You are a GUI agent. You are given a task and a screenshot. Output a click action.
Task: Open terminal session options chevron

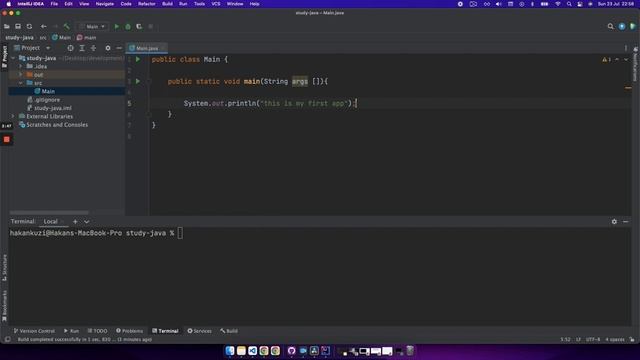tap(87, 222)
